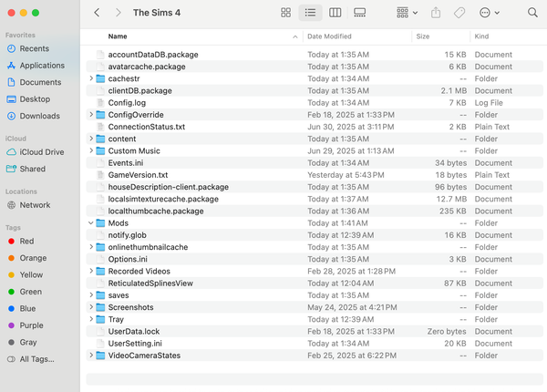Sort by the Kind column header
This screenshot has height=392, width=547.
pyautogui.click(x=481, y=36)
